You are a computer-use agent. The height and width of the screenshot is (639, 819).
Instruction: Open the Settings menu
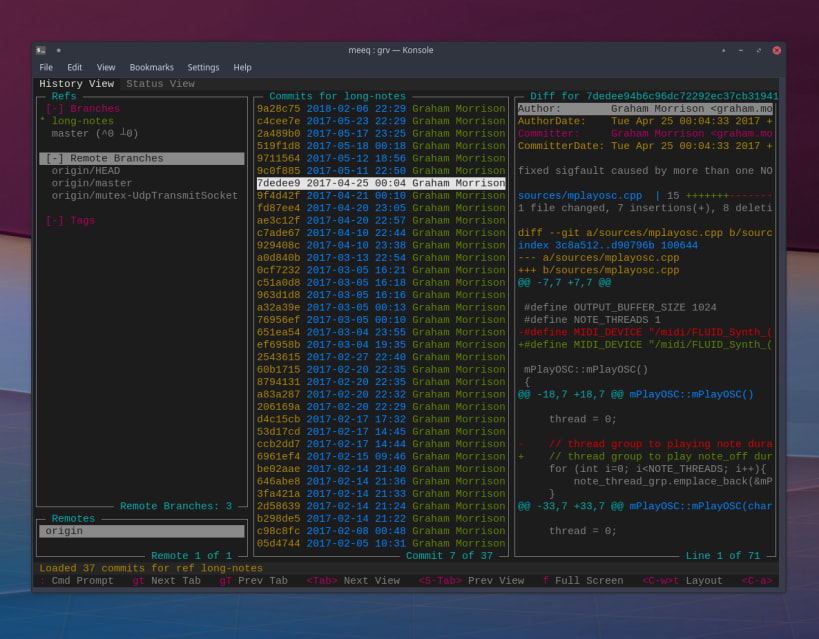pos(203,67)
